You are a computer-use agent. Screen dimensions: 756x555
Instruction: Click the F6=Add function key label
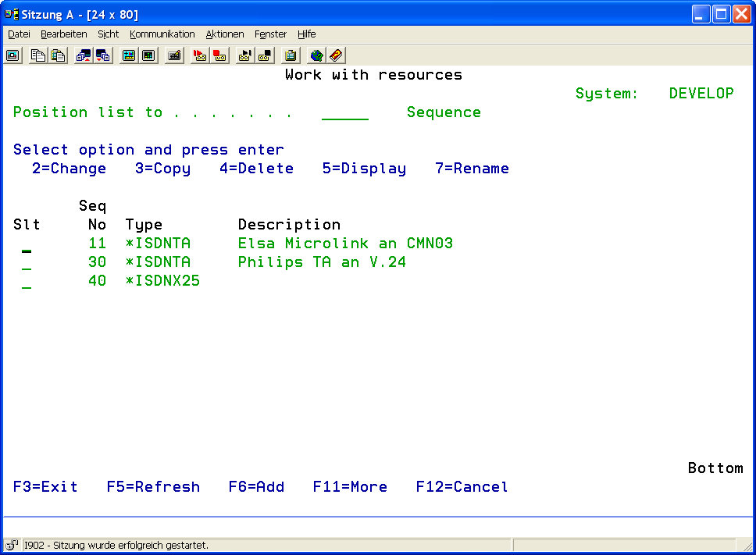point(256,487)
